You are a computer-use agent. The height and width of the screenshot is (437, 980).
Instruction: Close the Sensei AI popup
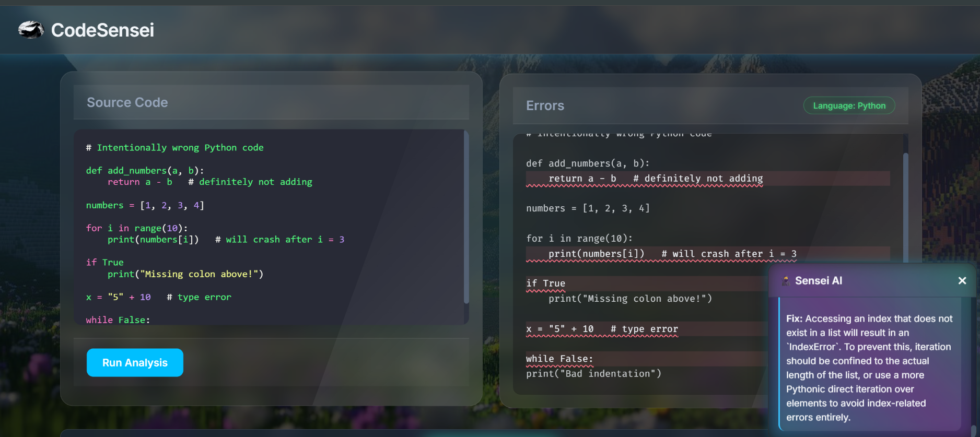click(x=962, y=280)
